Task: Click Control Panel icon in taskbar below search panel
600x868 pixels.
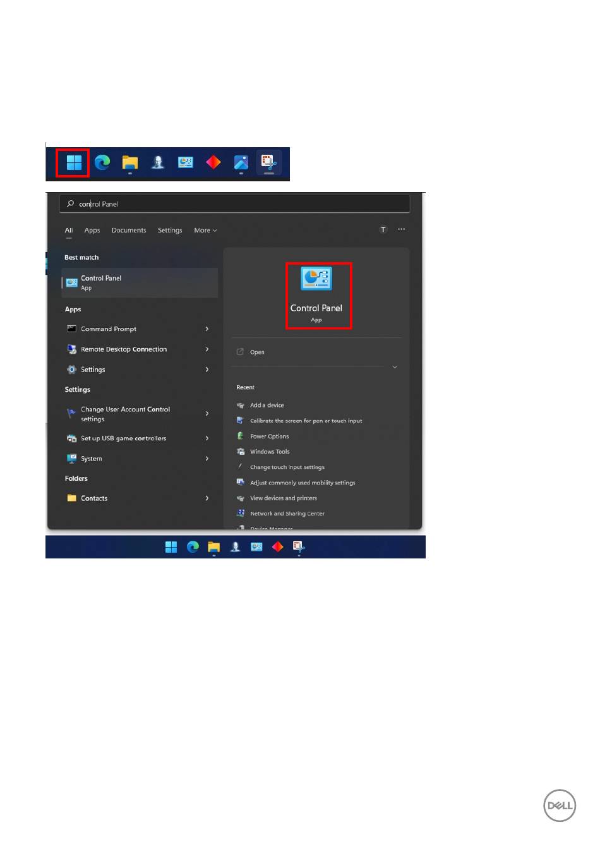Action: pyautogui.click(x=256, y=547)
